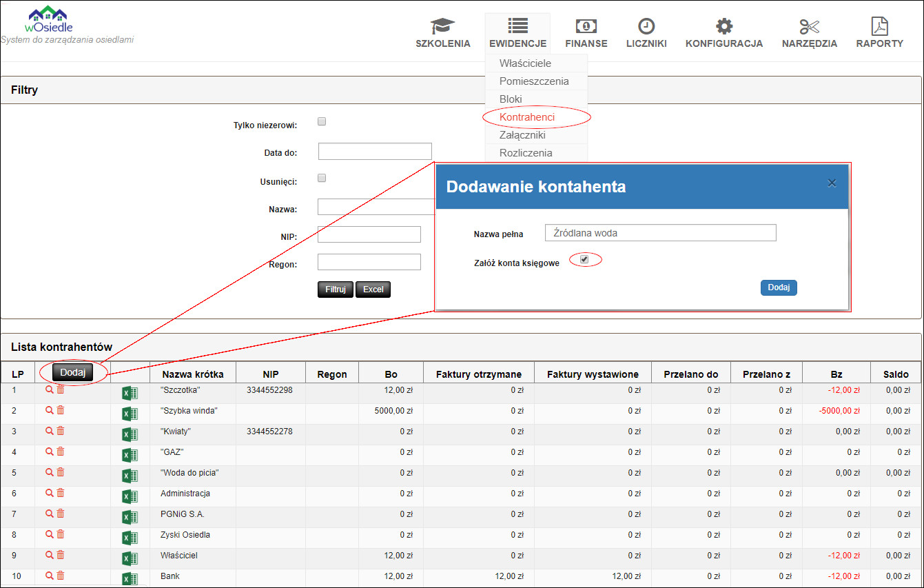
Task: Select Właściciele from Ewidencje menu
Action: [525, 63]
